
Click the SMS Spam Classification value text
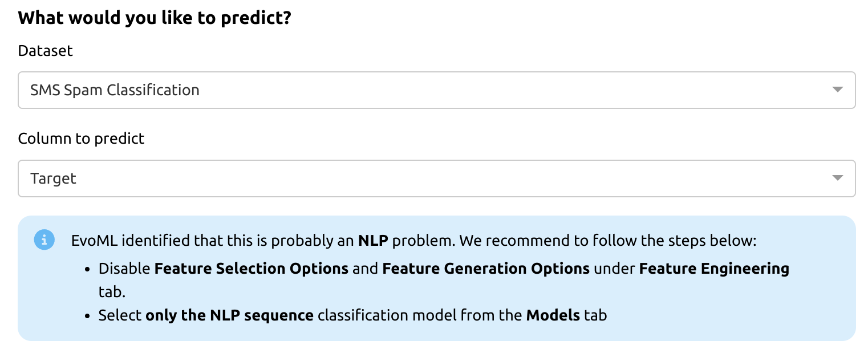(115, 90)
